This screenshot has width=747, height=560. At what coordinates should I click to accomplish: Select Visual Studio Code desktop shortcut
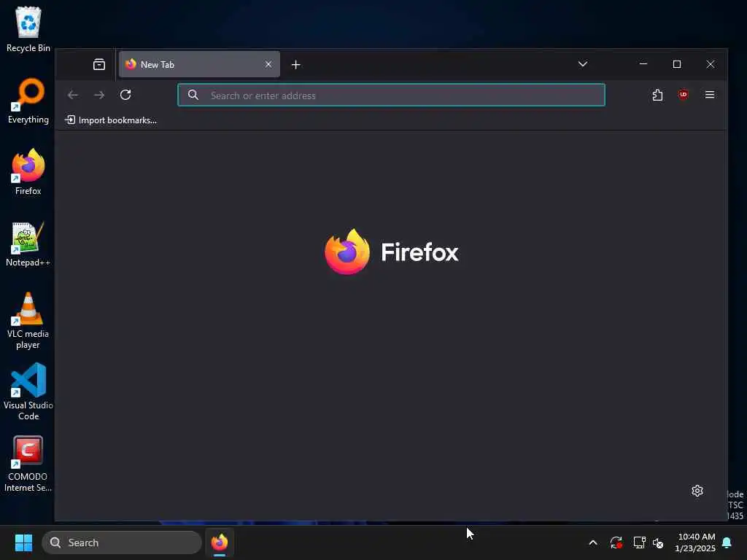click(28, 392)
